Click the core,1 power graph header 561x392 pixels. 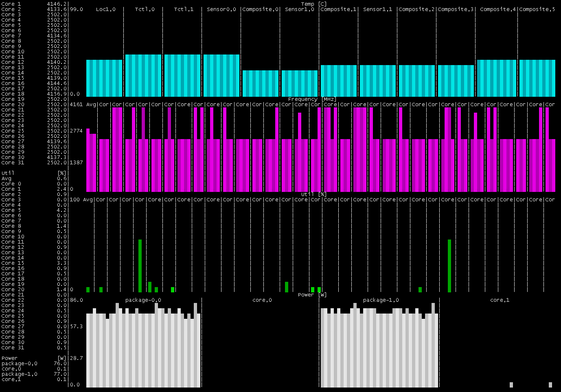coord(500,300)
